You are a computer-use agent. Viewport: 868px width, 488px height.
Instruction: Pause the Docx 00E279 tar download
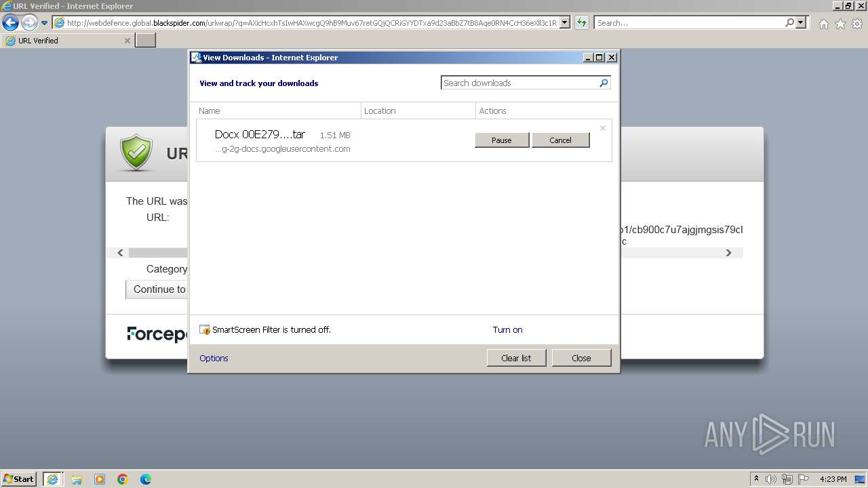[502, 140]
